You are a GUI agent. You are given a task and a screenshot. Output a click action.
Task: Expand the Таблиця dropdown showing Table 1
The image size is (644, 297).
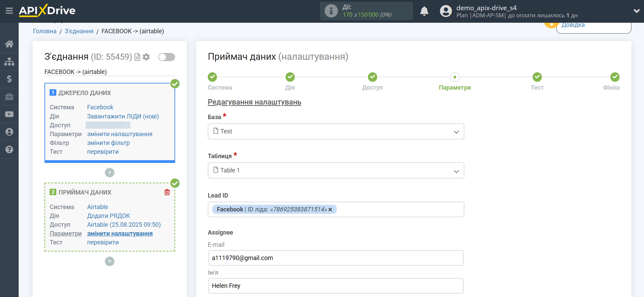[336, 170]
